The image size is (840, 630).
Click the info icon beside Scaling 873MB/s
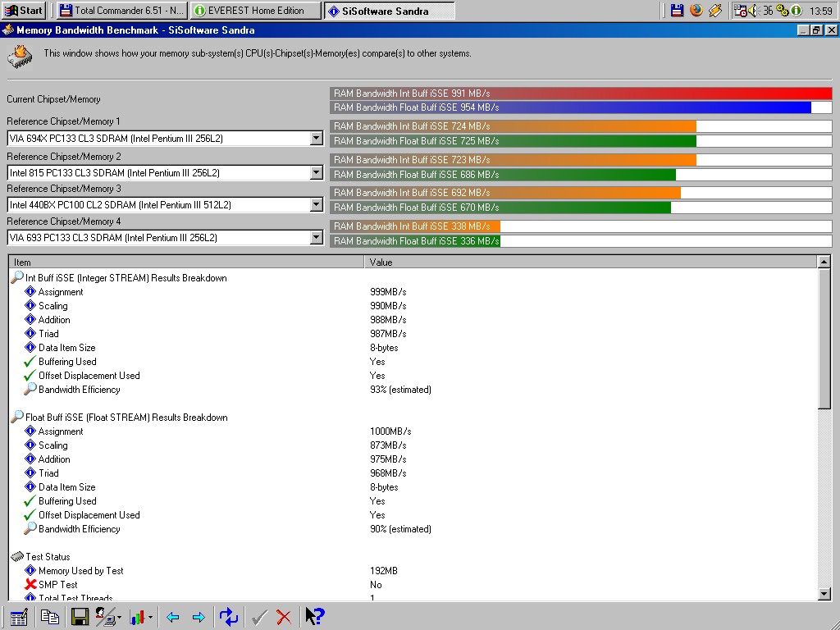click(30, 445)
